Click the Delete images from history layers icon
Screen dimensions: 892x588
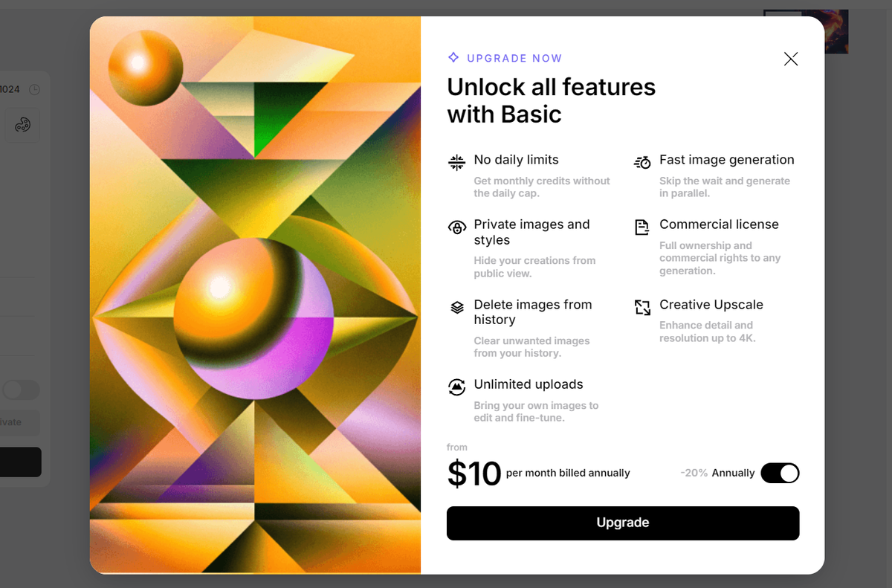457,307
